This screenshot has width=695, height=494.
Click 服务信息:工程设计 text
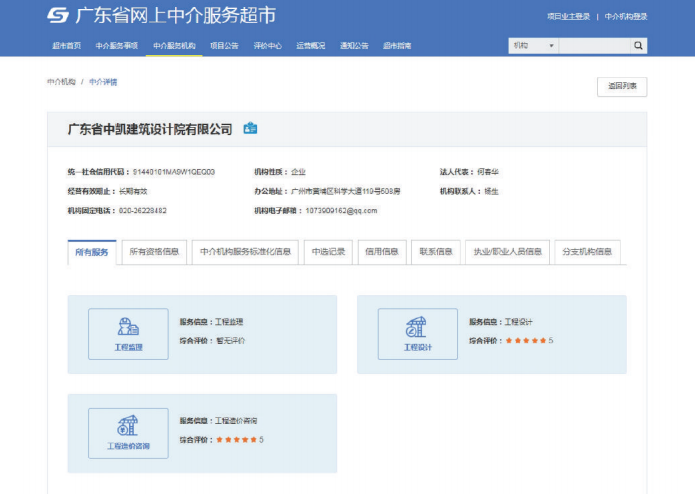[501, 322]
